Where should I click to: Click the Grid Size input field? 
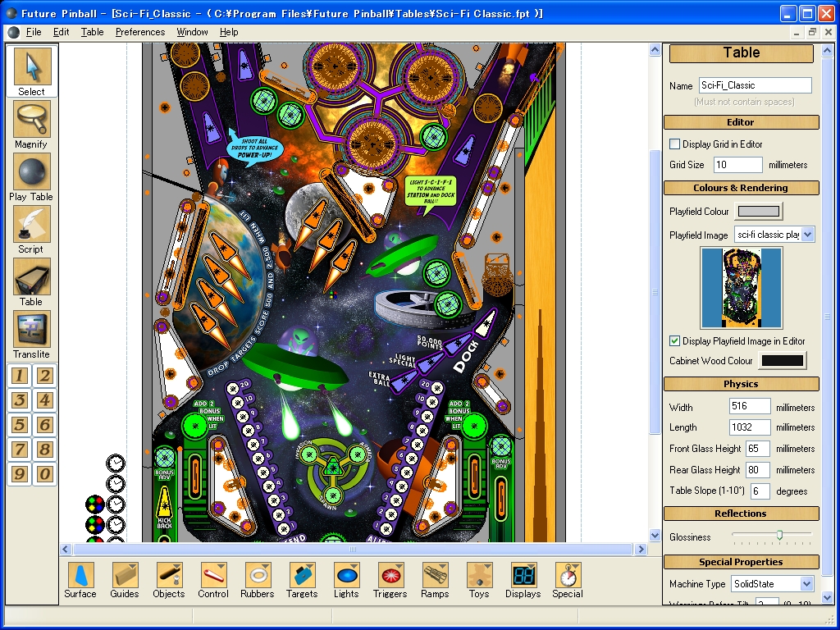738,164
